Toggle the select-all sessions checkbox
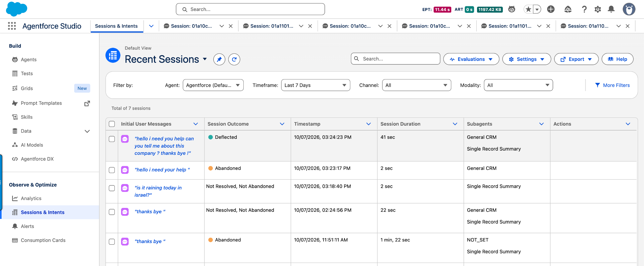644x266 pixels. coord(112,124)
